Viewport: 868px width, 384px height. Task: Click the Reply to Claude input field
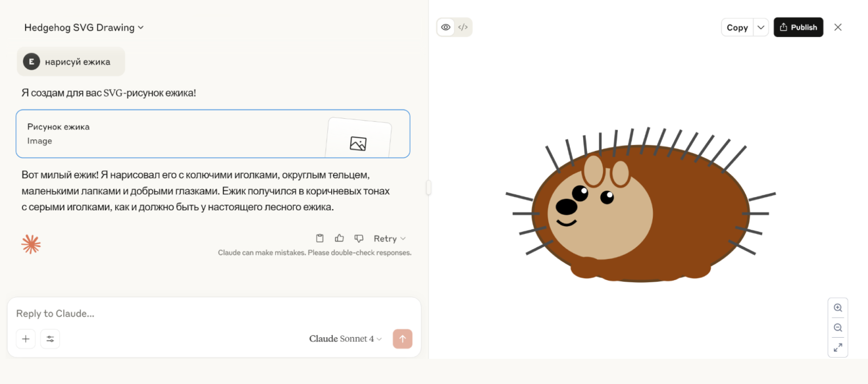click(x=171, y=313)
